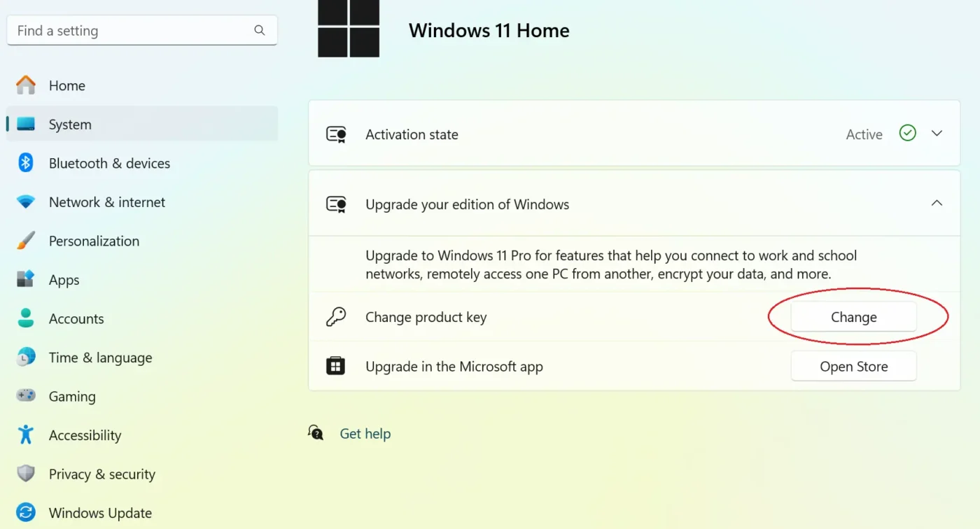
Task: Click the Gaming controller icon
Action: point(26,396)
